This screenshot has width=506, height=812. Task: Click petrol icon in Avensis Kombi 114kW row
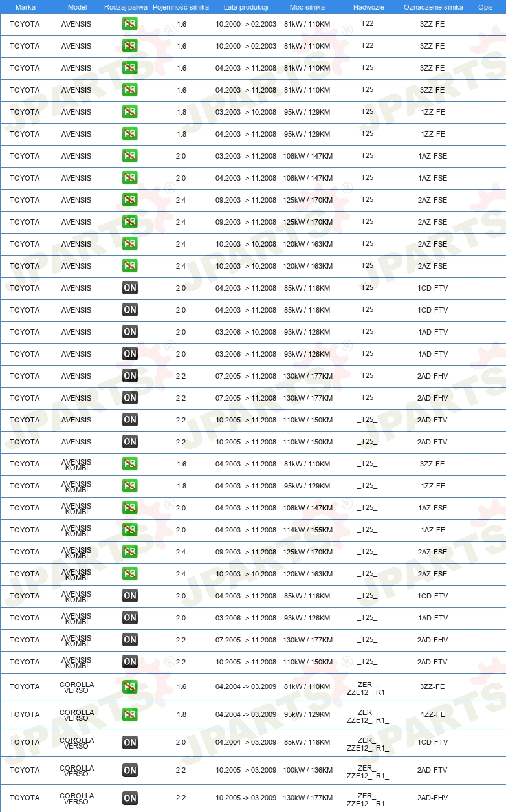(x=130, y=530)
